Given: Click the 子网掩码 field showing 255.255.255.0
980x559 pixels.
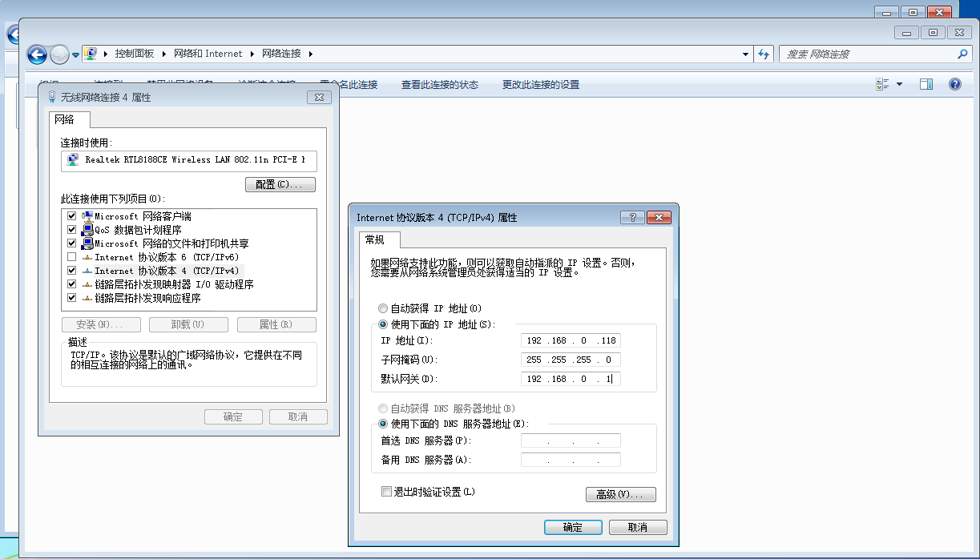Looking at the screenshot, I should pos(571,360).
